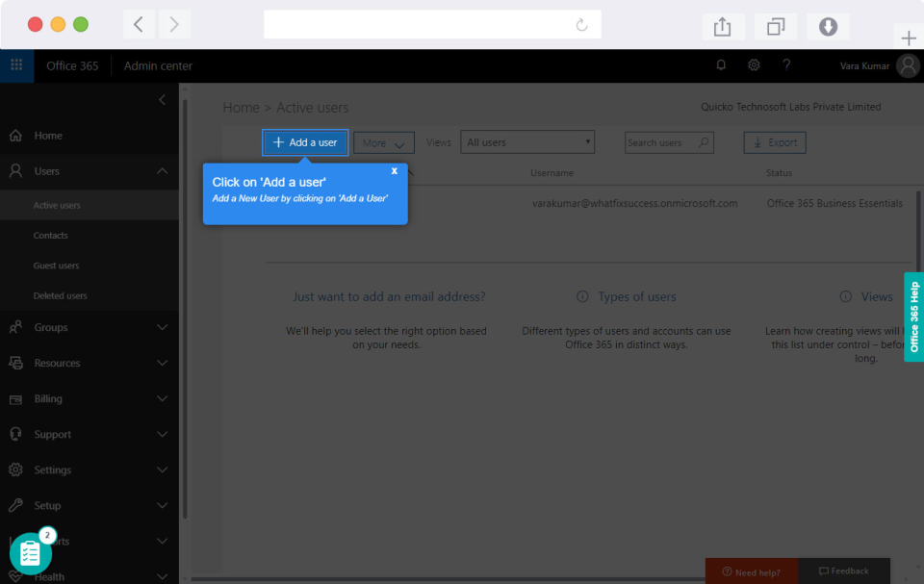Screen dimensions: 924x584
Task: Collapse the left navigation pane
Action: coord(162,100)
